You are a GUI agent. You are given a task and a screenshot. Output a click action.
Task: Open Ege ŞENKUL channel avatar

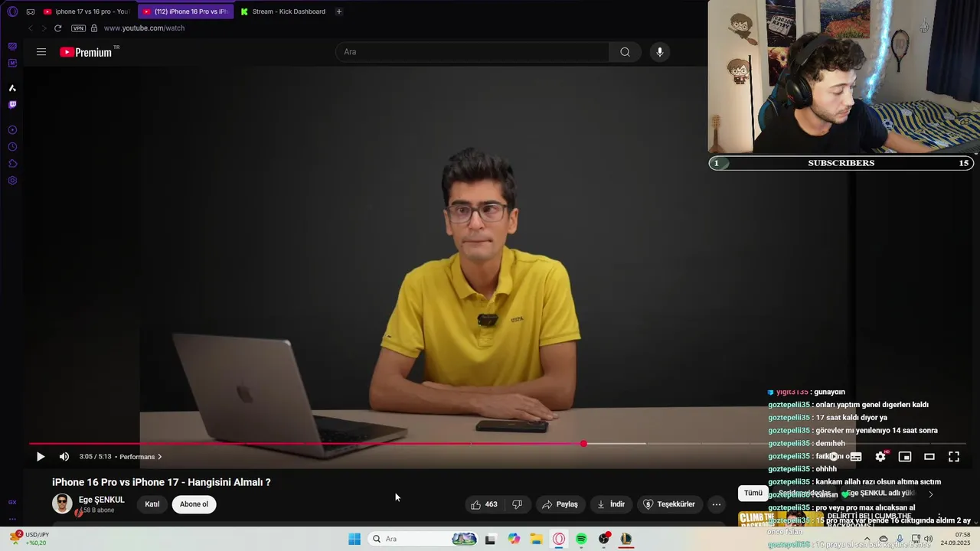pyautogui.click(x=62, y=504)
